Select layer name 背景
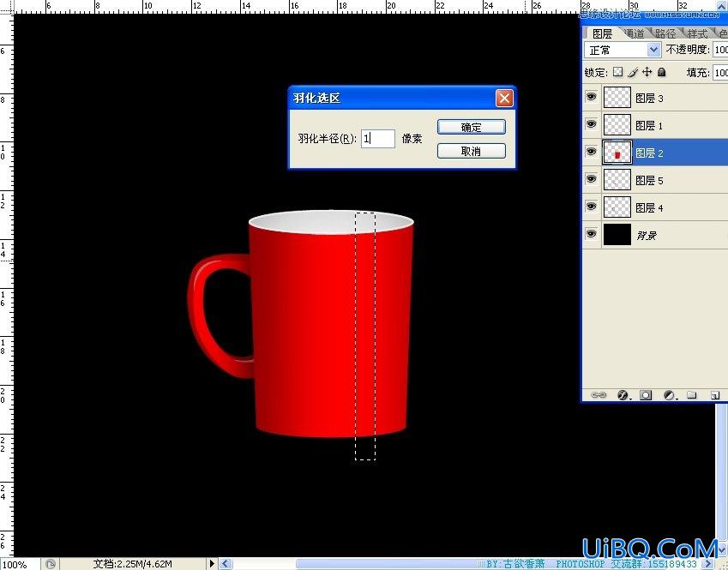 pos(647,236)
